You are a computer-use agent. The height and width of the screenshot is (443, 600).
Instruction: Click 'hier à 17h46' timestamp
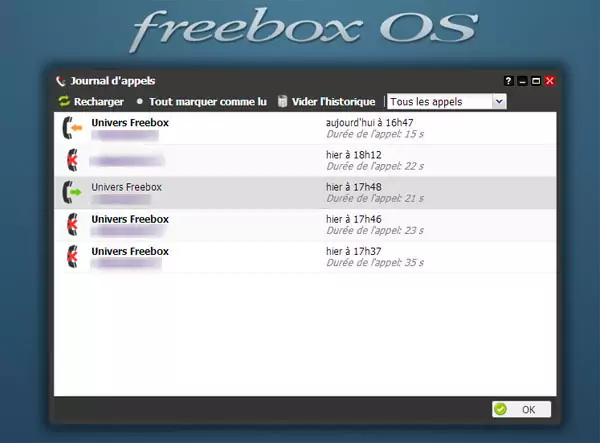(x=354, y=219)
